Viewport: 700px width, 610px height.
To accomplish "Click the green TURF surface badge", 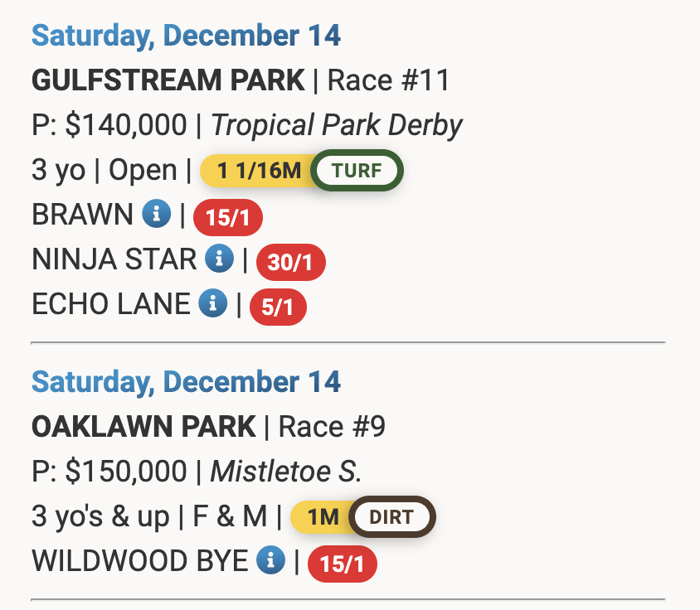I will click(x=357, y=172).
